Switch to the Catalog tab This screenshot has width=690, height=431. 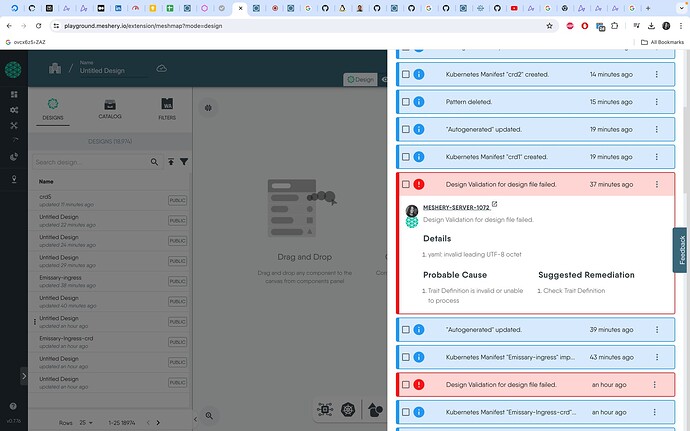point(110,109)
